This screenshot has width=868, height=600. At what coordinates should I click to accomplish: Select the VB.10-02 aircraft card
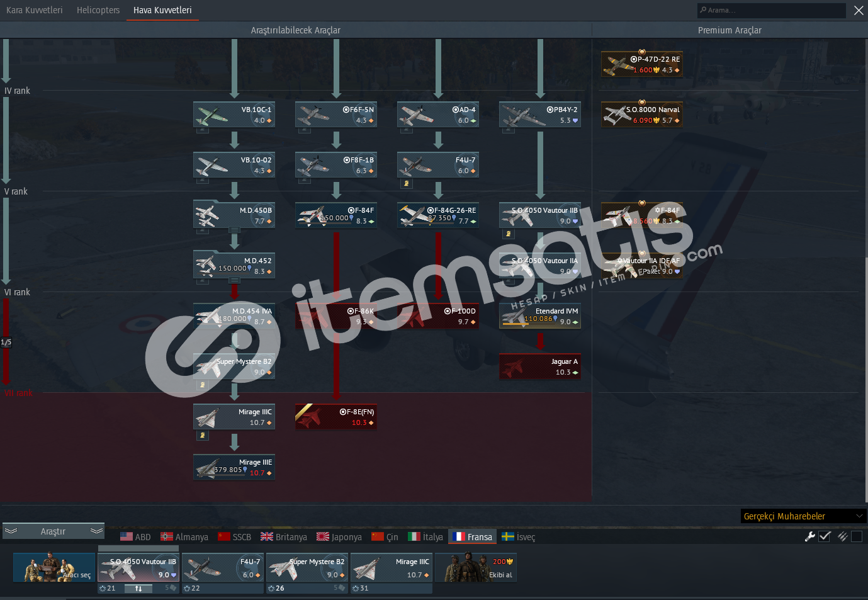[234, 165]
